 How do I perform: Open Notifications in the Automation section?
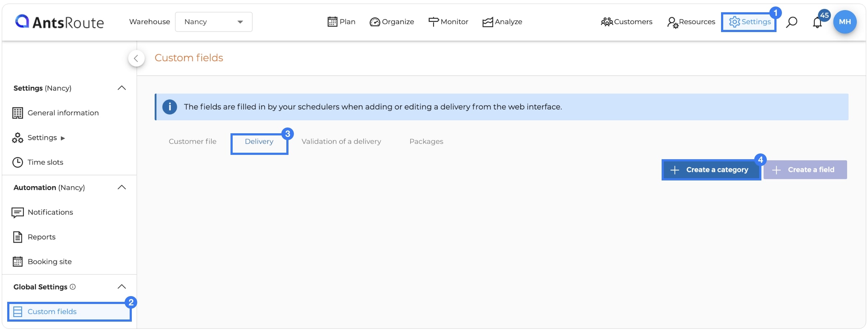[42, 213]
